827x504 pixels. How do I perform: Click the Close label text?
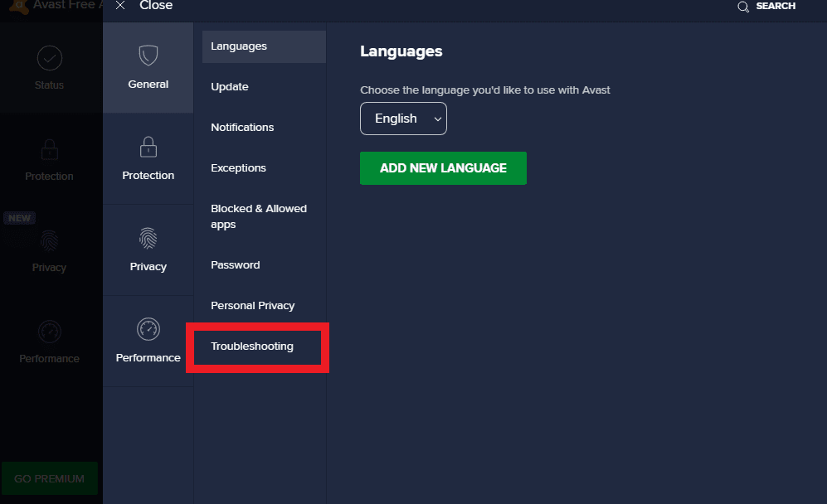click(156, 5)
